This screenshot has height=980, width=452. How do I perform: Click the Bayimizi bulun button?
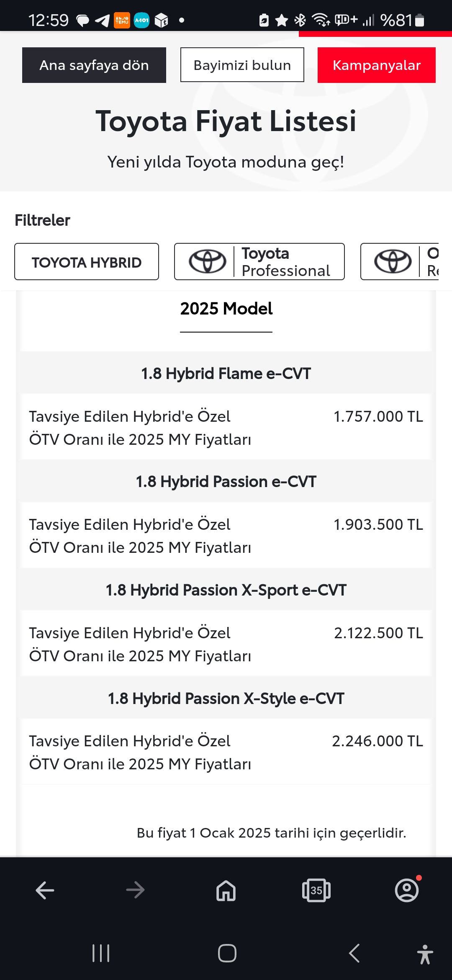[x=242, y=65]
